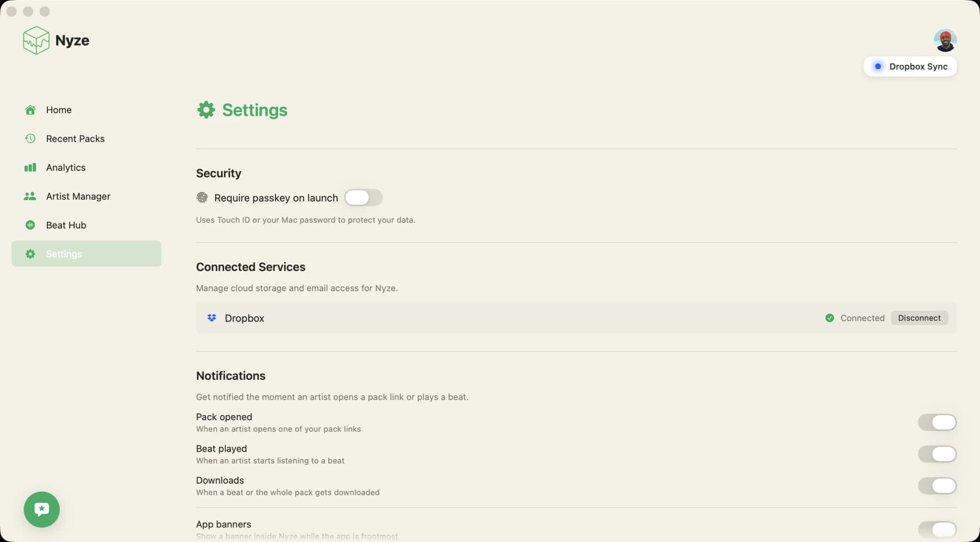This screenshot has width=980, height=542.
Task: Click the Connected status text
Action: tap(862, 318)
